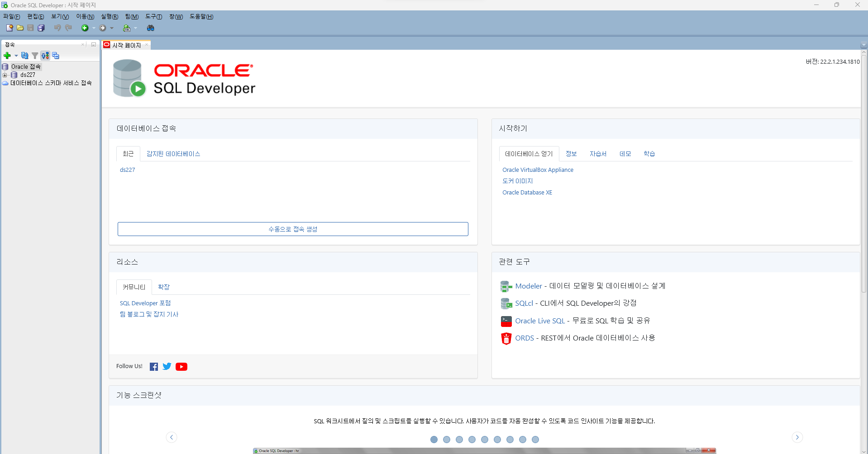
Task: Click the Modeler tool icon
Action: 506,286
